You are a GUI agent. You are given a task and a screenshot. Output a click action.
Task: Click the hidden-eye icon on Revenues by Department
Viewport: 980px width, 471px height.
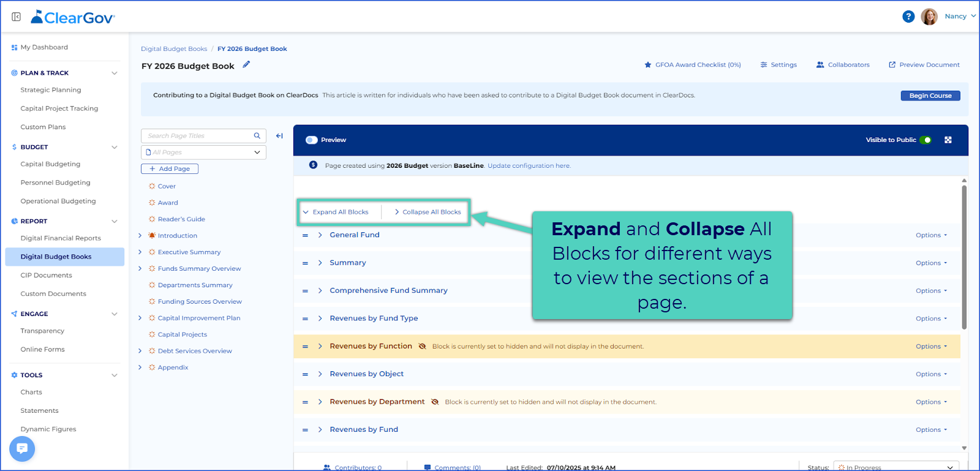pos(435,402)
